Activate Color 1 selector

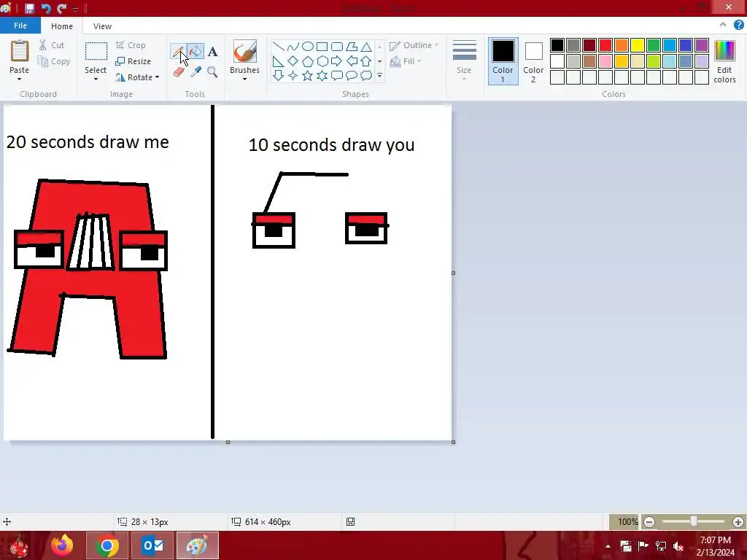pyautogui.click(x=503, y=61)
